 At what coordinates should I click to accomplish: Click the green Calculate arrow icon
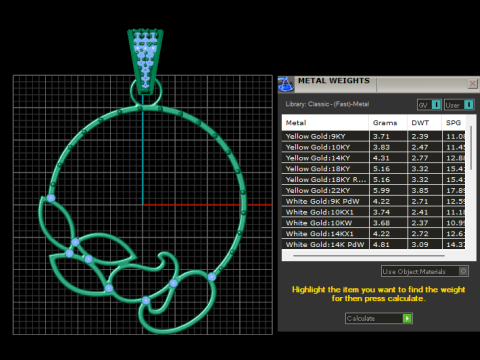coord(407,318)
